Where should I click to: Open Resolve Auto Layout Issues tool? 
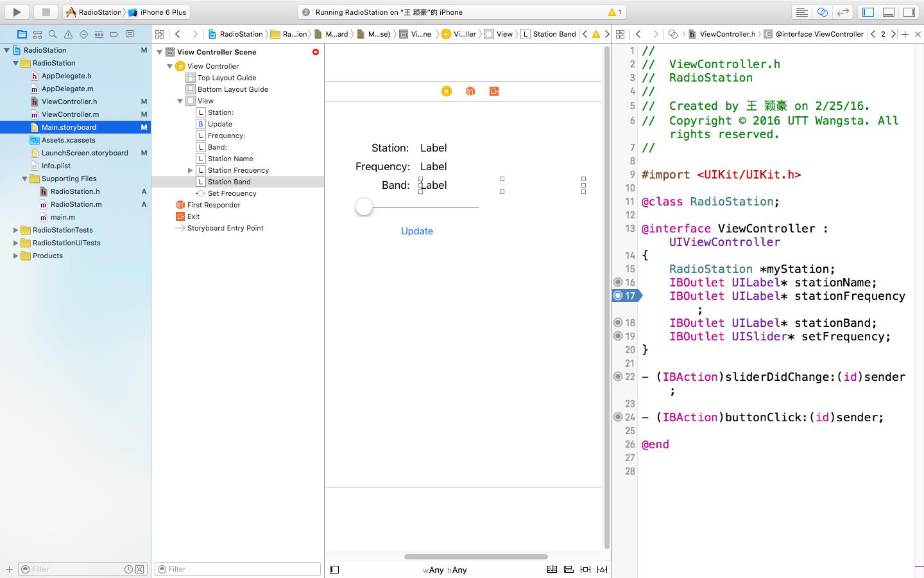pyautogui.click(x=602, y=569)
